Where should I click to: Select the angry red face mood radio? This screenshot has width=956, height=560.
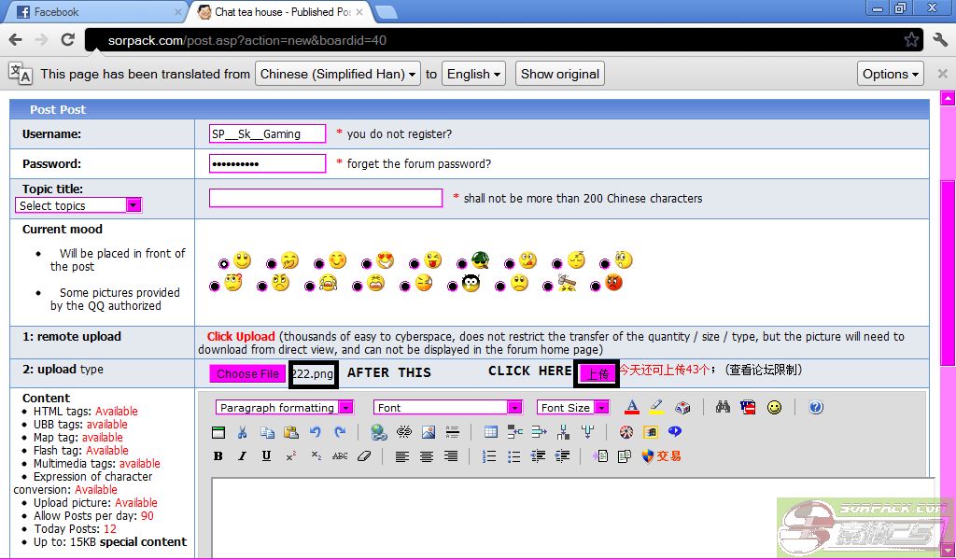[x=595, y=287]
